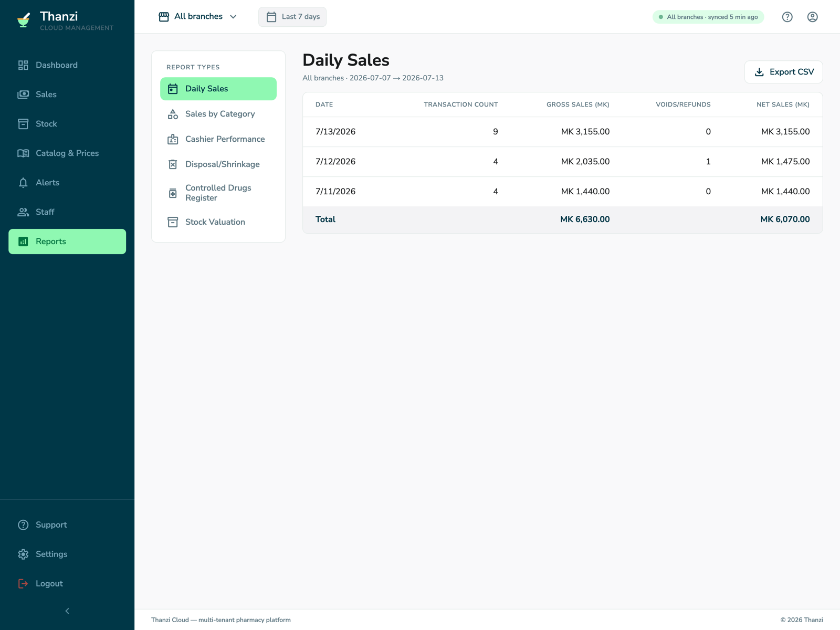Go to Dashboard in the sidebar

(67, 65)
